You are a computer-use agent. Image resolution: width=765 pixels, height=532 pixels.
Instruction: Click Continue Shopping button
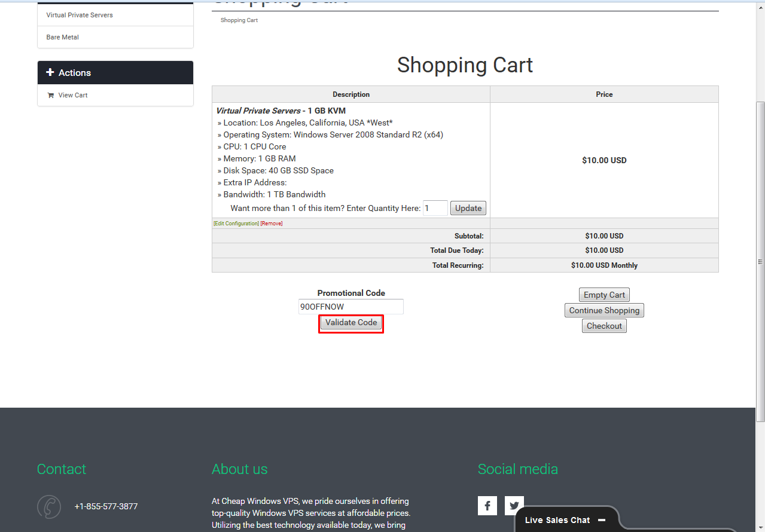coord(604,310)
